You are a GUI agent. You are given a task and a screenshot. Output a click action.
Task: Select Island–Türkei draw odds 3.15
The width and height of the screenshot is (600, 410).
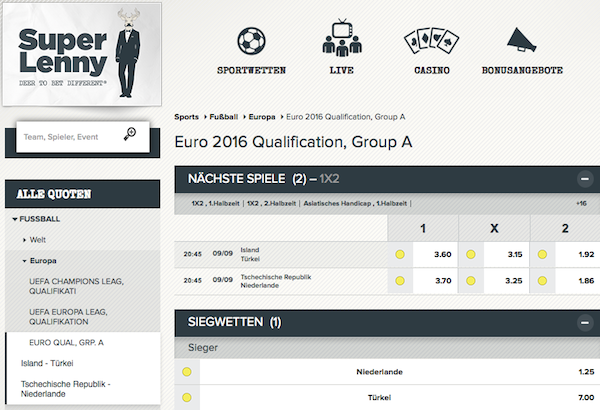pyautogui.click(x=494, y=255)
